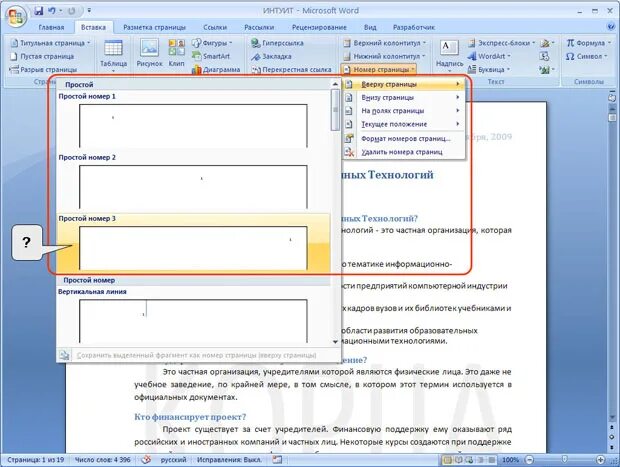Image resolution: width=620 pixels, height=467 pixels.
Task: Click Число слов: 4 396 status
Action: 102,460
